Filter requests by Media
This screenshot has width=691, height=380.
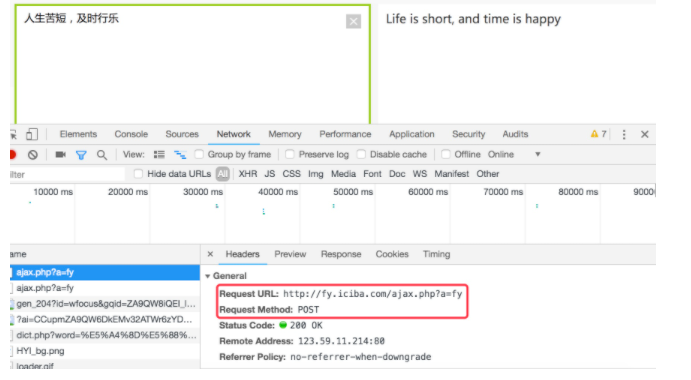[x=343, y=174]
